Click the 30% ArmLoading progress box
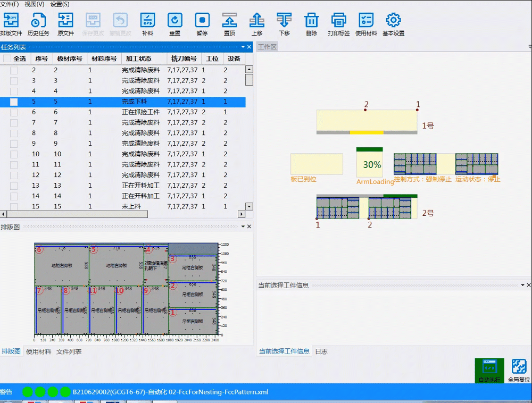The height and width of the screenshot is (403, 532). (x=370, y=162)
